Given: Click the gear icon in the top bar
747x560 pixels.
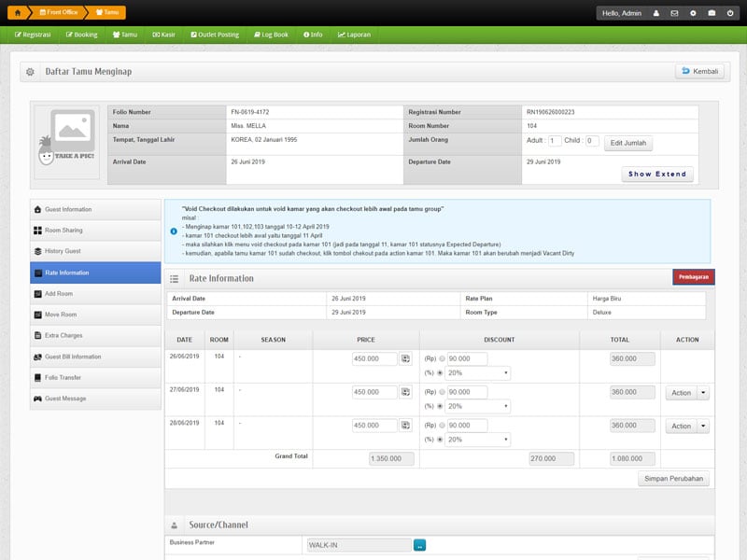Looking at the screenshot, I should 693,13.
